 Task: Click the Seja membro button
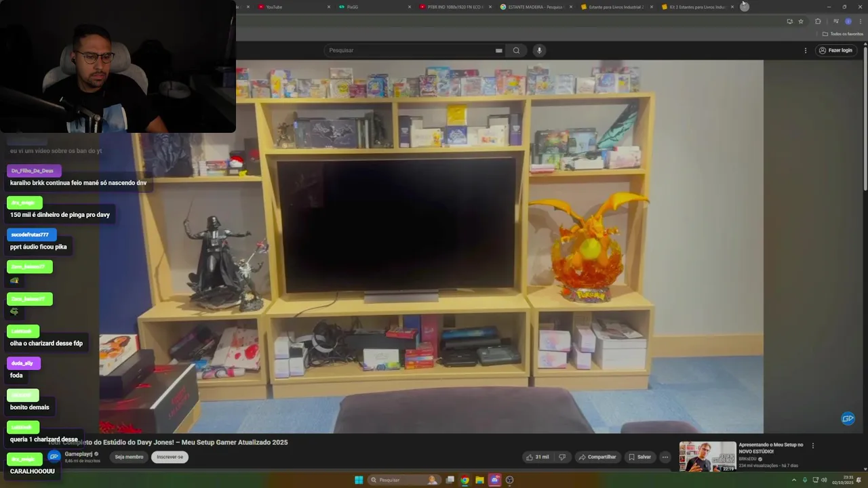point(129,457)
